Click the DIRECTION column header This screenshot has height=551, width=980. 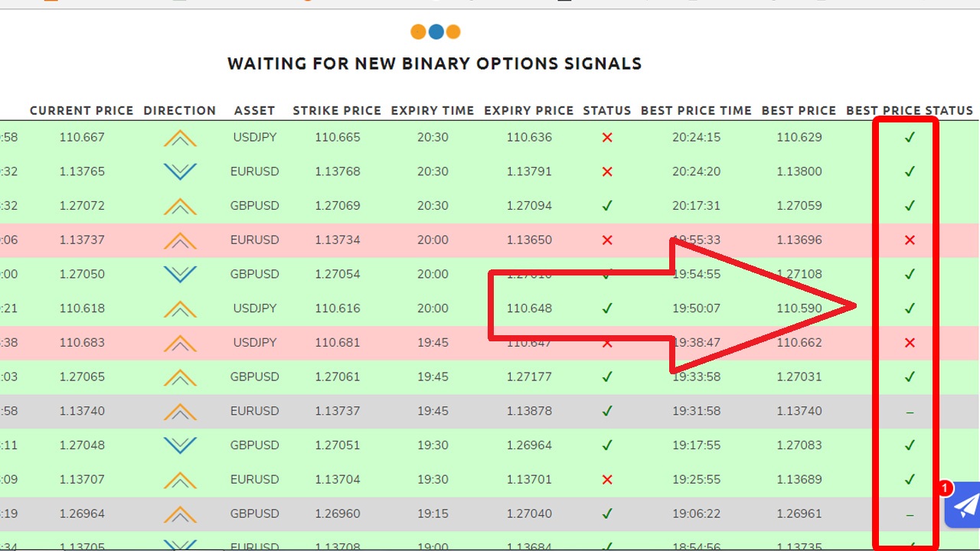pos(180,111)
